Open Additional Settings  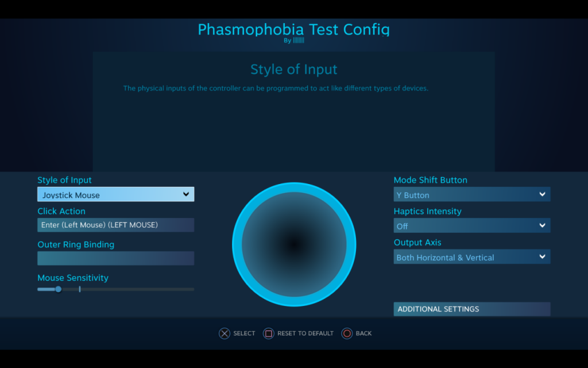click(x=471, y=309)
